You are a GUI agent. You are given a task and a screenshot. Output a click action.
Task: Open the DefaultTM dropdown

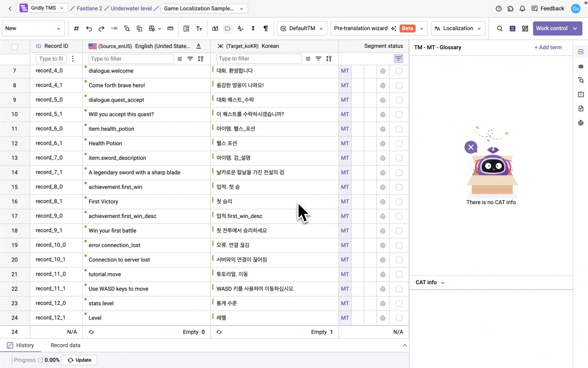pyautogui.click(x=302, y=29)
